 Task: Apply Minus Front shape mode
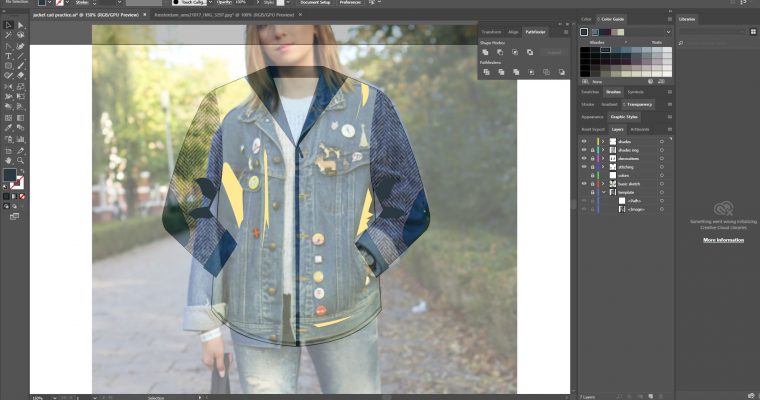500,52
